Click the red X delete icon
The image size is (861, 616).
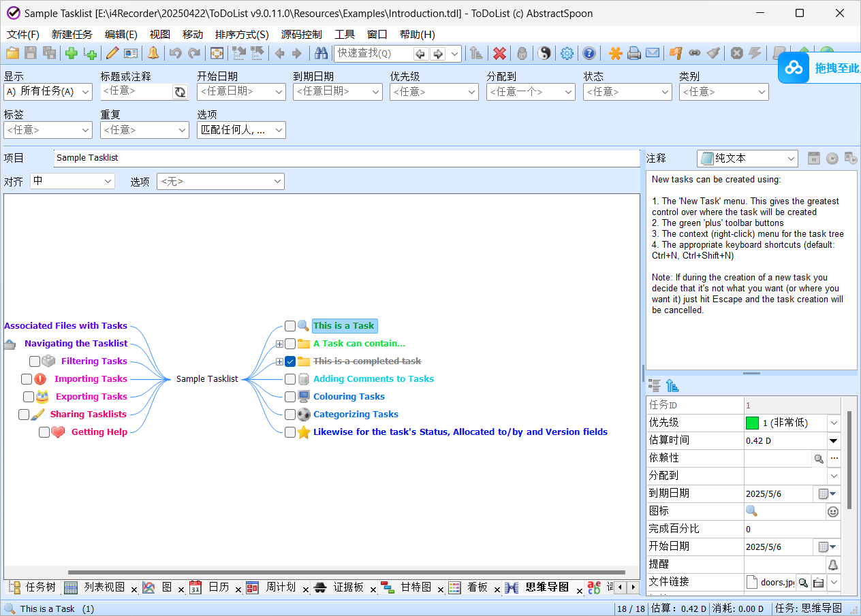click(x=499, y=53)
